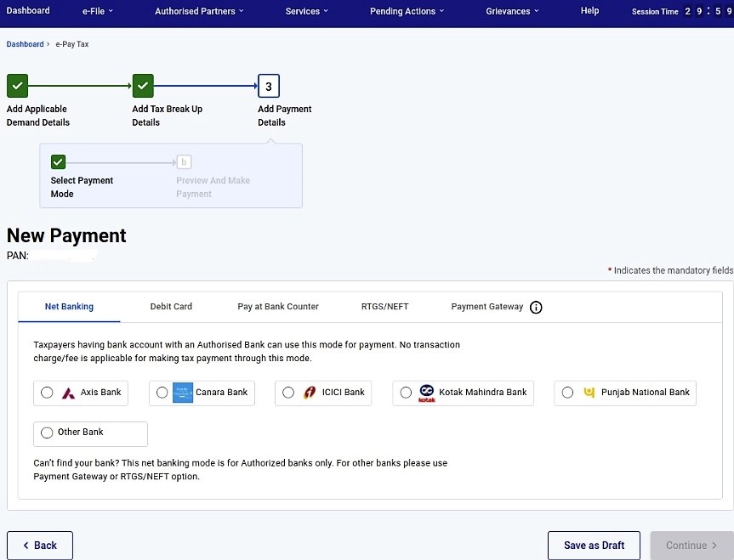734x560 pixels.
Task: Click the Punjab National Bank logo
Action: pos(590,393)
